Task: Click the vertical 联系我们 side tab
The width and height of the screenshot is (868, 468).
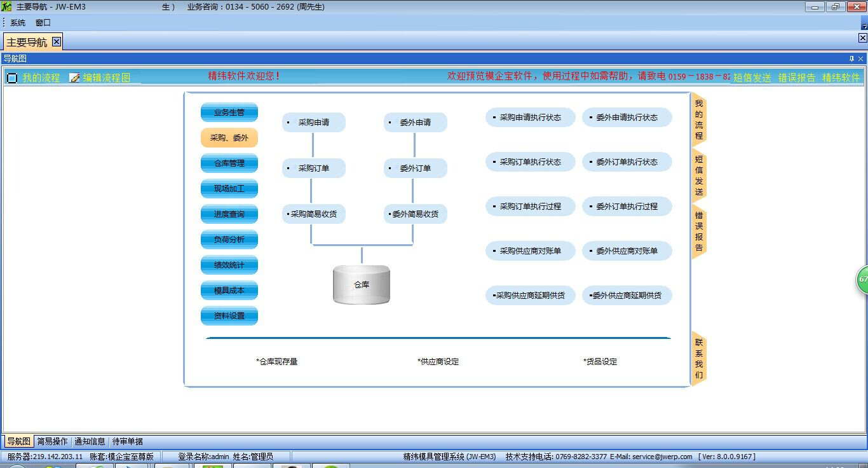Action: pyautogui.click(x=699, y=359)
